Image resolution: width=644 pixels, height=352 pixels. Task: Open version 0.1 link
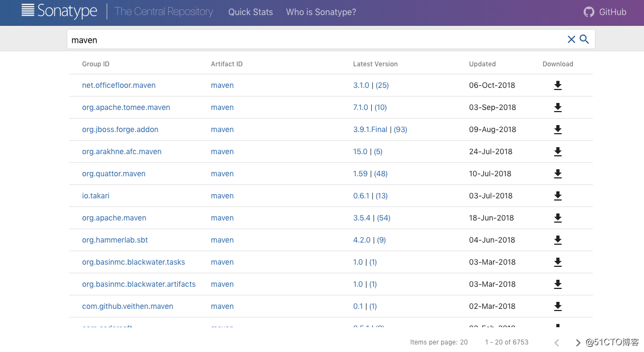[x=358, y=306]
